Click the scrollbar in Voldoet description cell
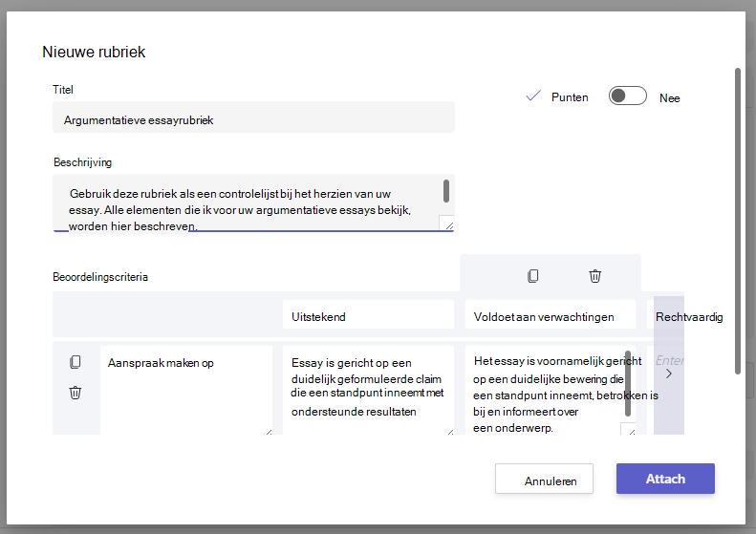The width and height of the screenshot is (756, 534). (x=628, y=383)
